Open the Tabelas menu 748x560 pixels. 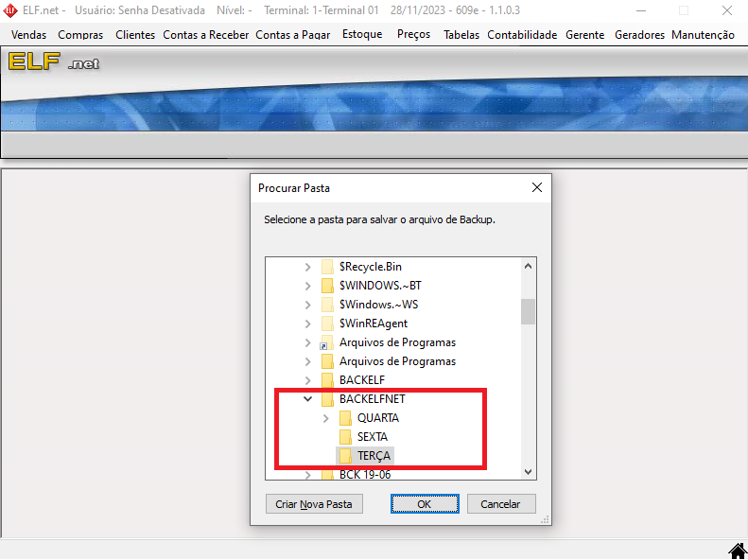[x=461, y=35]
